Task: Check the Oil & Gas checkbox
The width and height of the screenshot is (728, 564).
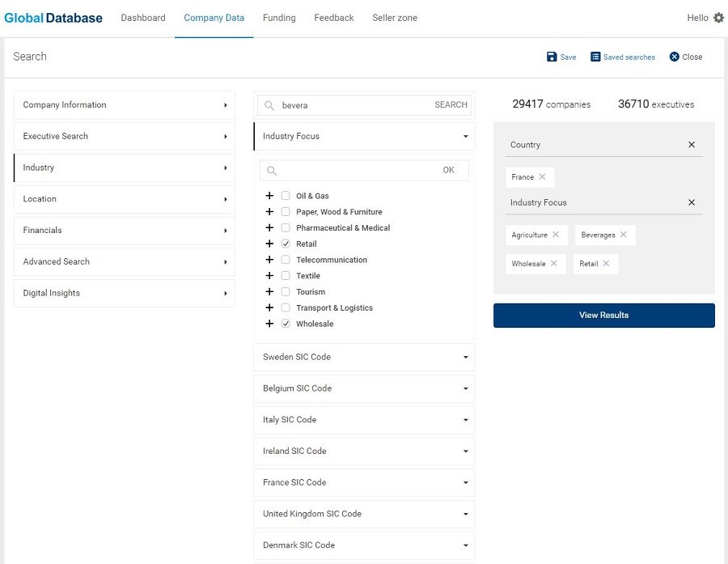Action: pos(286,196)
